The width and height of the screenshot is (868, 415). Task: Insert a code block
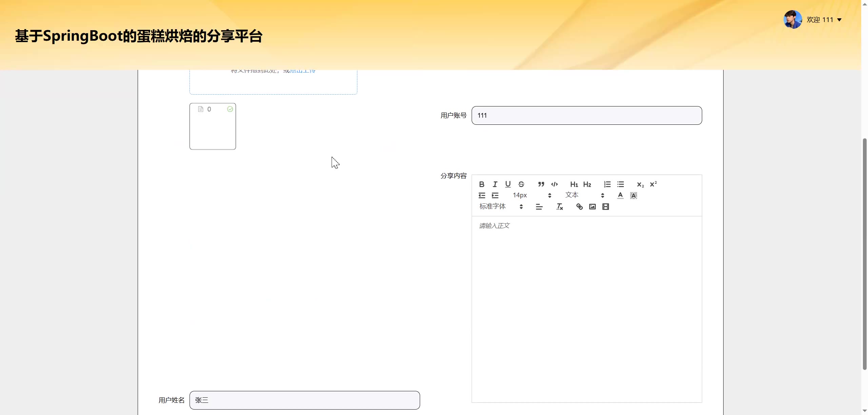pyautogui.click(x=554, y=184)
